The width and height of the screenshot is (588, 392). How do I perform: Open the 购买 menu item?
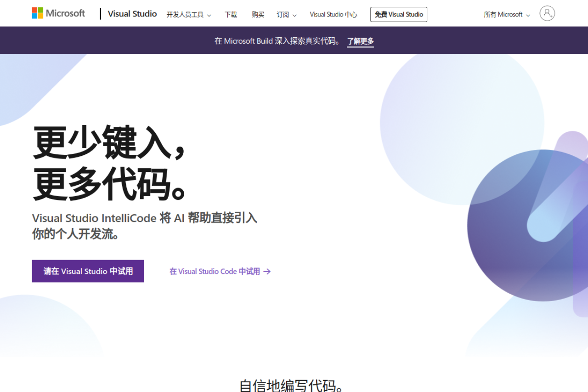[258, 15]
